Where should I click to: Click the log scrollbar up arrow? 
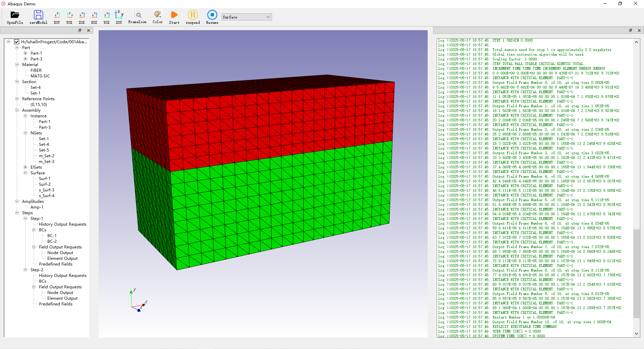click(x=636, y=42)
